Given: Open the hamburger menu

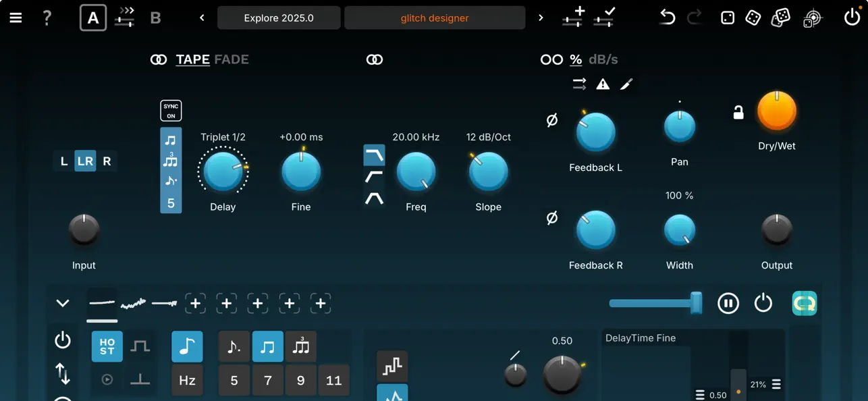Looking at the screenshot, I should [16, 18].
